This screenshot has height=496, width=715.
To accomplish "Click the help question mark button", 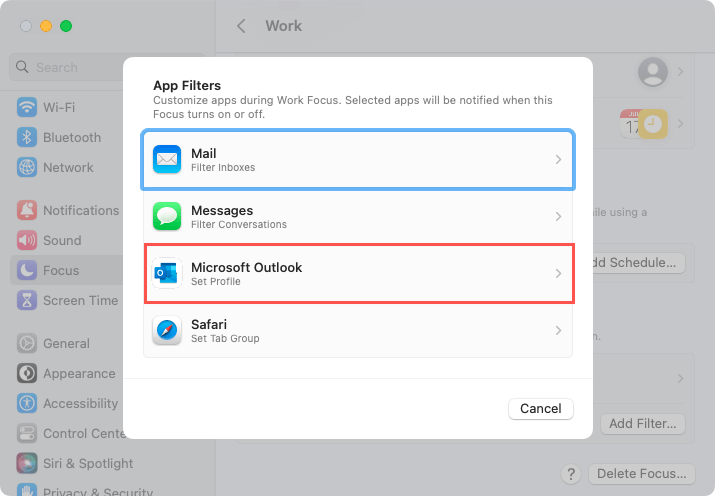I will coord(571,474).
